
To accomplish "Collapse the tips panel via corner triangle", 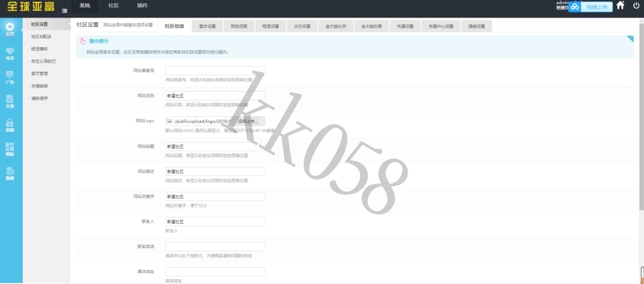I will coord(630,38).
